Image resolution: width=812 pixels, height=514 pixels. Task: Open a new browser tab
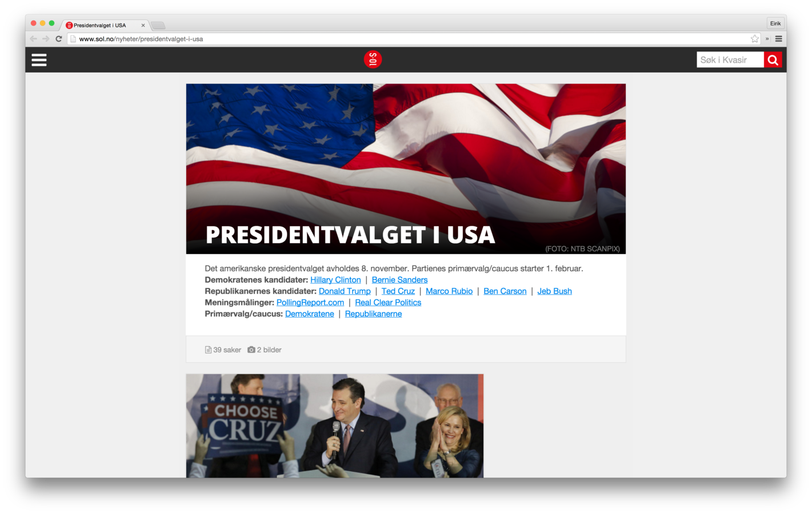(x=158, y=25)
